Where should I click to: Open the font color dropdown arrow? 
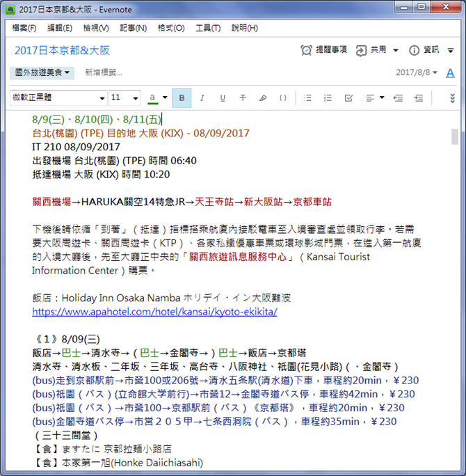coord(165,97)
